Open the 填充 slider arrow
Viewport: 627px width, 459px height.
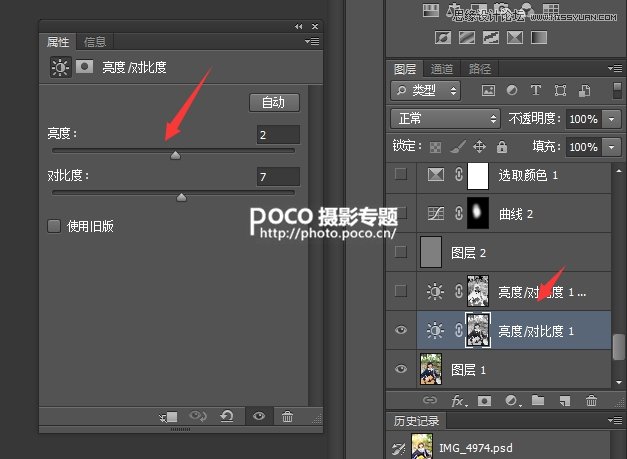tap(611, 147)
